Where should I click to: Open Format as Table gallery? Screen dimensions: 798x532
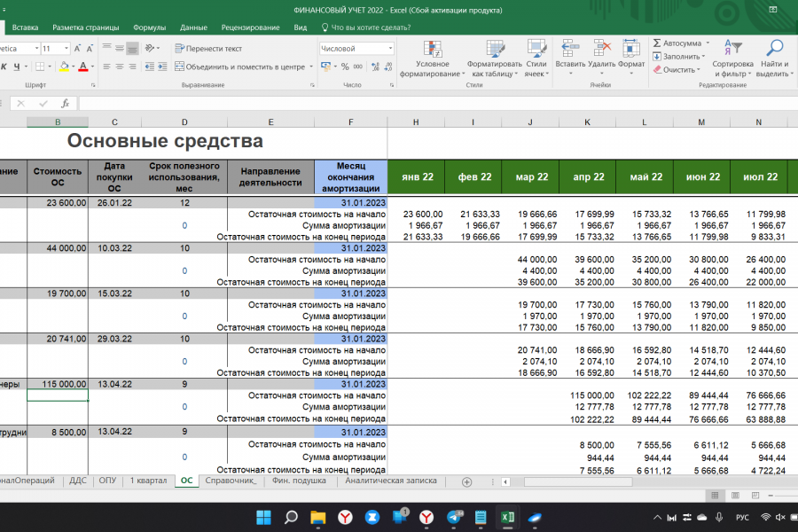[495, 49]
